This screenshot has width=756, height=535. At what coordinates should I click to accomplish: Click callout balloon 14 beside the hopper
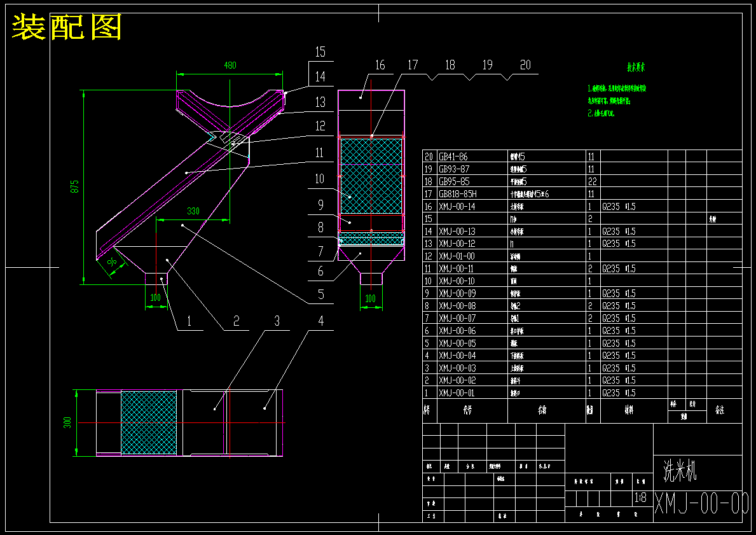tap(320, 77)
